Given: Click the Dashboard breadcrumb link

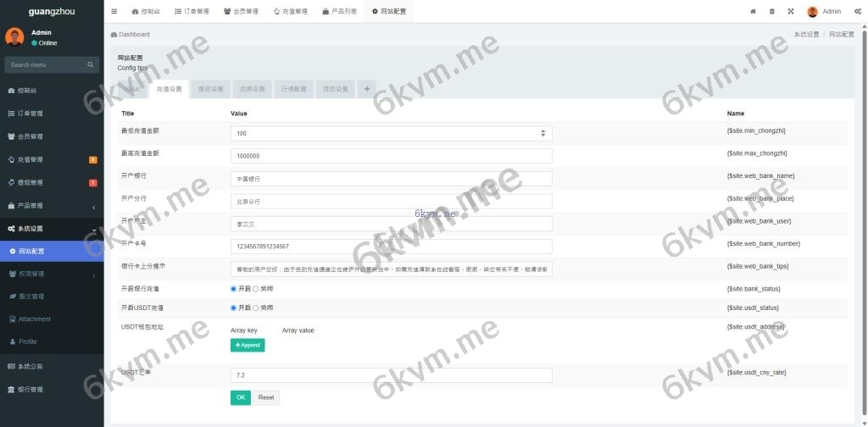Looking at the screenshot, I should 131,34.
